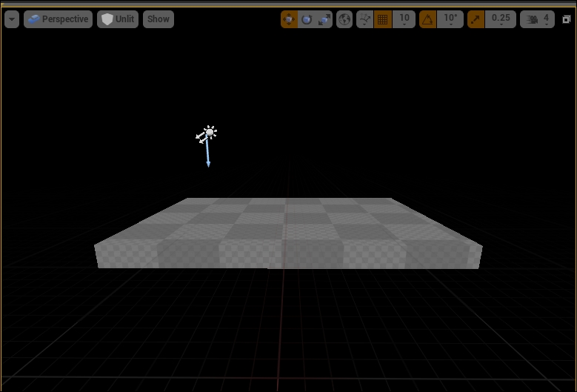Open the Show flags menu

pyautogui.click(x=159, y=19)
